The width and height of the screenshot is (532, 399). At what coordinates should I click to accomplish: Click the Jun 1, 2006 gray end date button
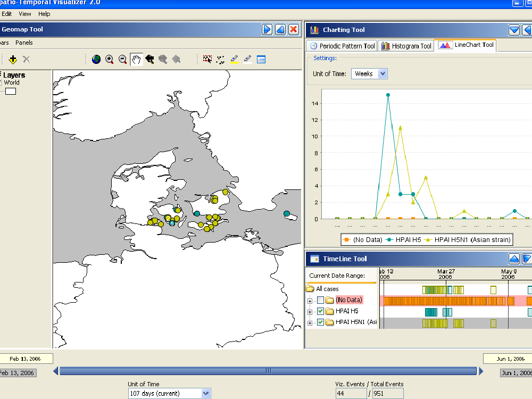point(516,373)
